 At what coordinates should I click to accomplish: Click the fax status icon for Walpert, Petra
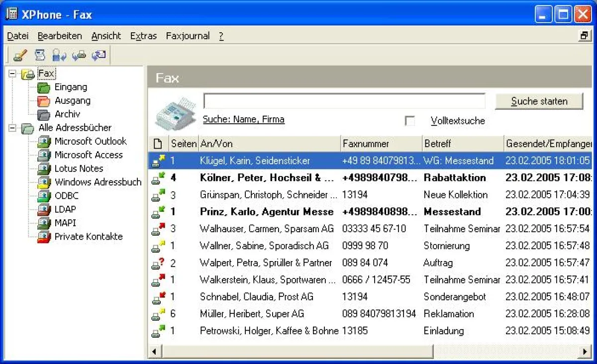(x=158, y=263)
